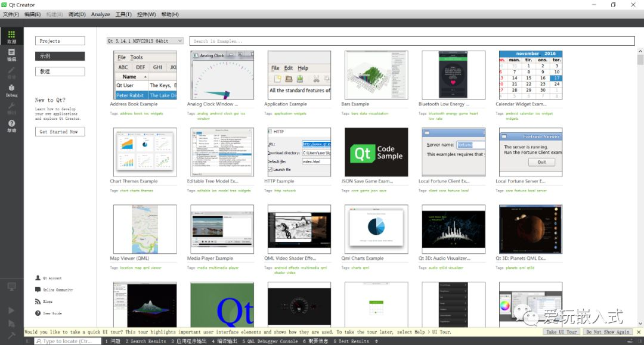Open the User Guide link
This screenshot has height=345, width=644.
[x=48, y=313]
